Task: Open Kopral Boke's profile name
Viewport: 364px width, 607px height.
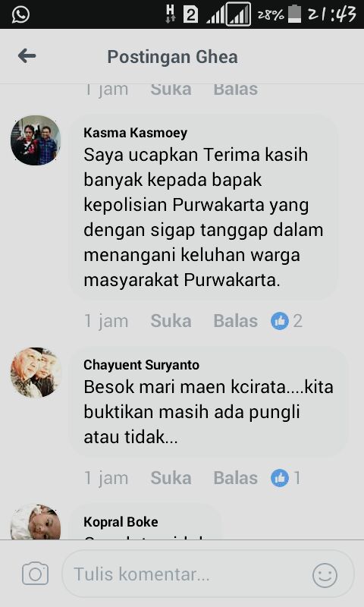Action: (x=121, y=522)
